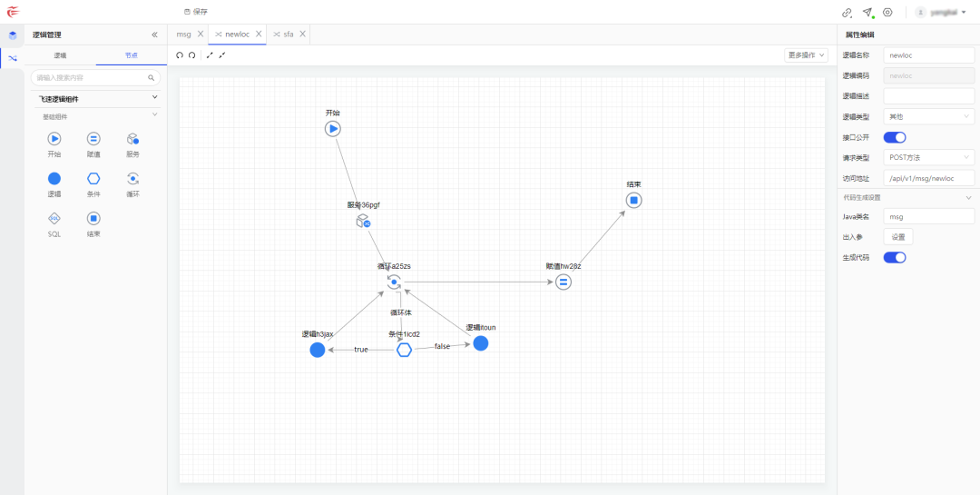Click the expand arrows icon in canvas toolbar
Viewport: 980px width, 495px height.
(x=210, y=55)
